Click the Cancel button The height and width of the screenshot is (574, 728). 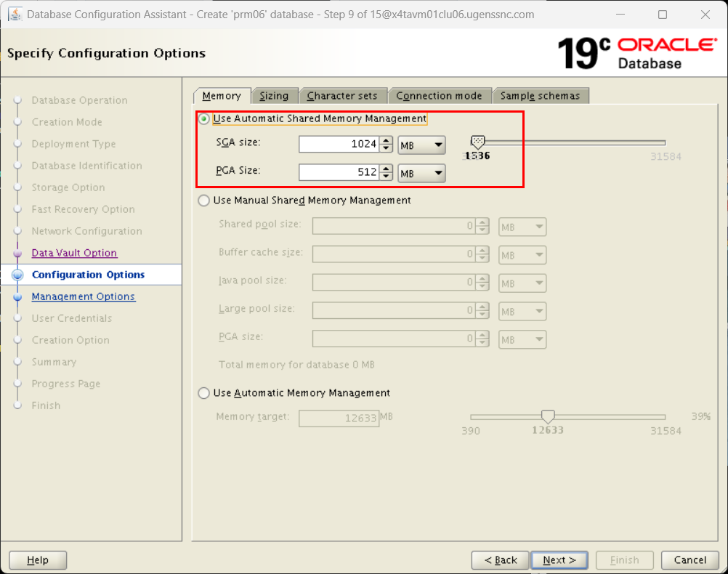690,560
